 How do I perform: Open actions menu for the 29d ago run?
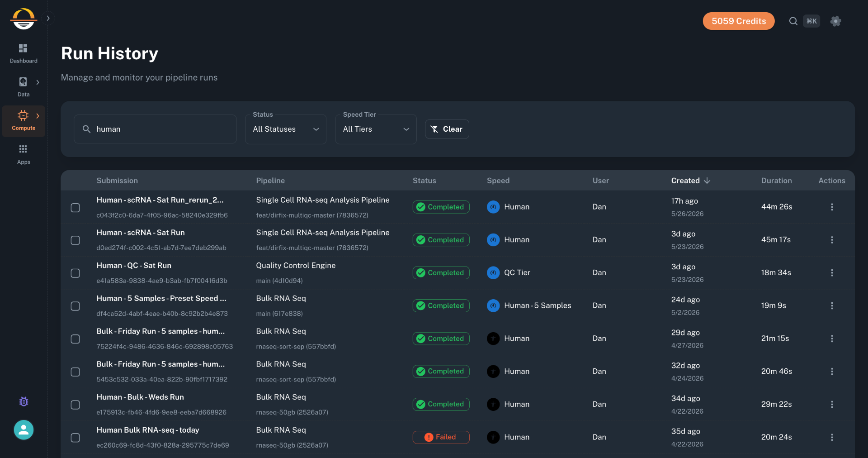click(832, 339)
